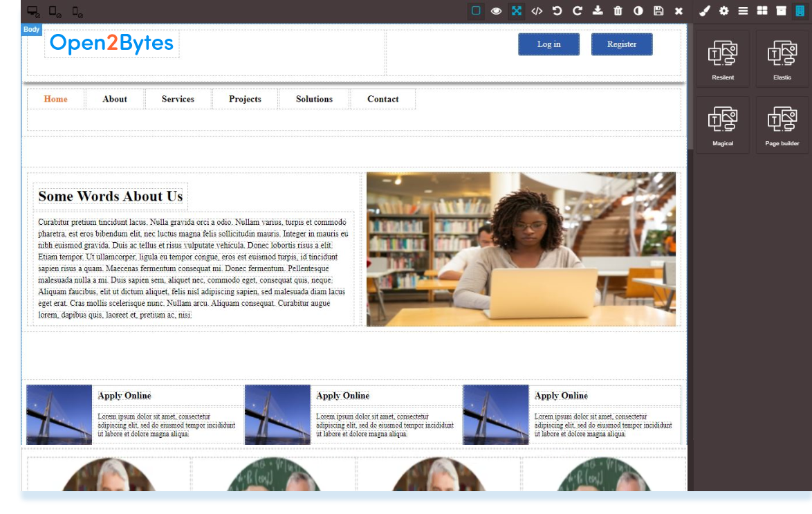Clear the canvas with trash icon

coord(618,11)
